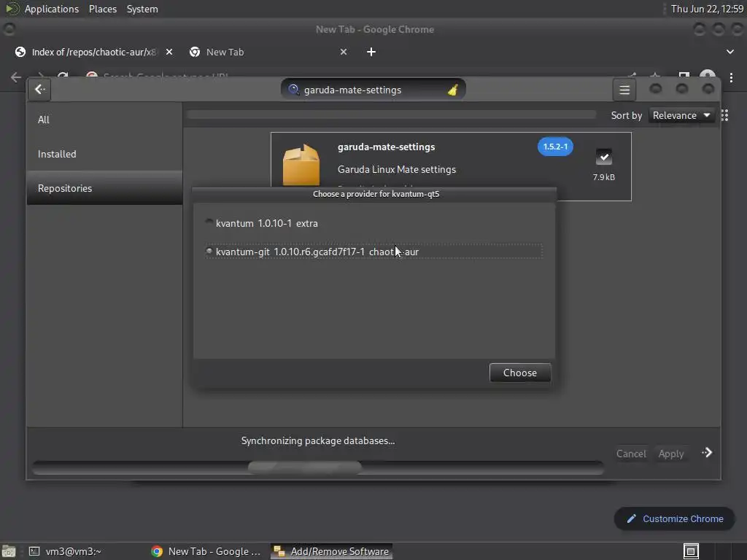Click the Choose button in the provider dialog

click(519, 373)
